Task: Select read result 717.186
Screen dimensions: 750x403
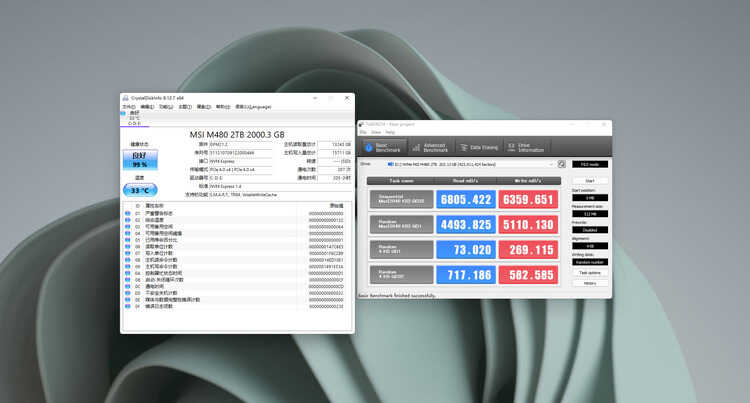Action: (466, 275)
